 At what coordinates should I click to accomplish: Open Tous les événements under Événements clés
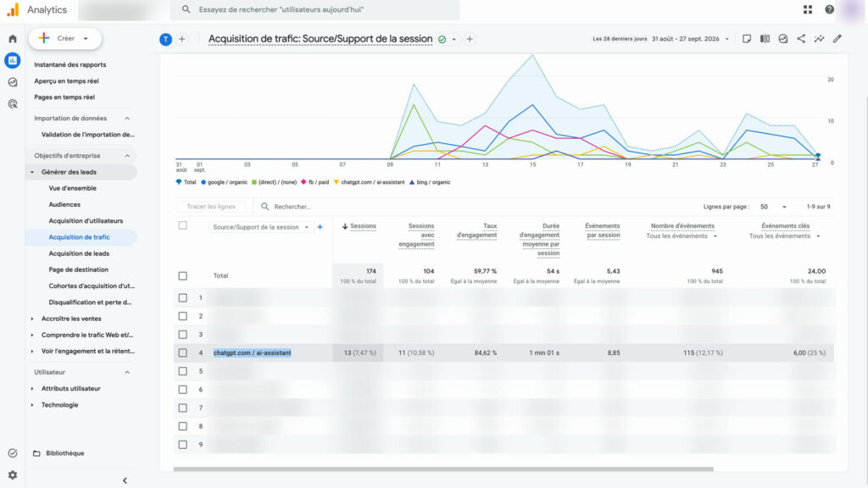pyautogui.click(x=784, y=236)
